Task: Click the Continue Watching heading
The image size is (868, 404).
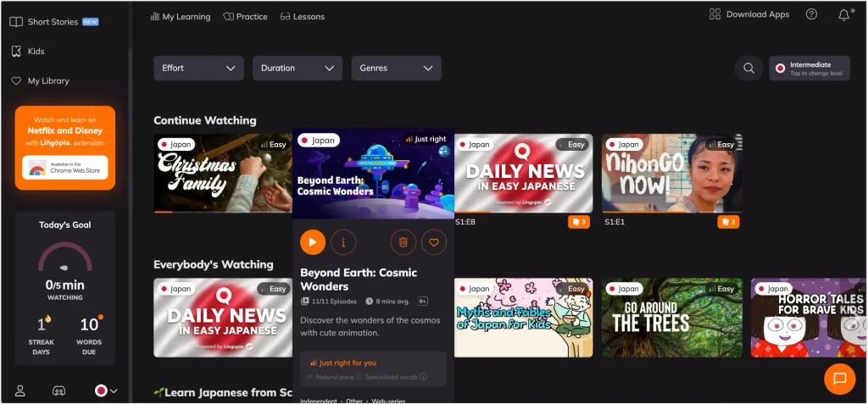Action: [x=205, y=120]
